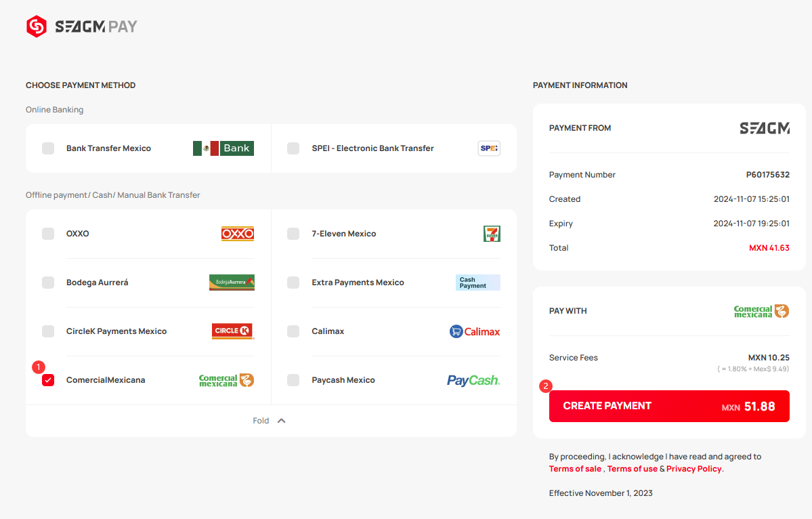Click the expiry date 2024-11-07 19:25:01

(752, 223)
